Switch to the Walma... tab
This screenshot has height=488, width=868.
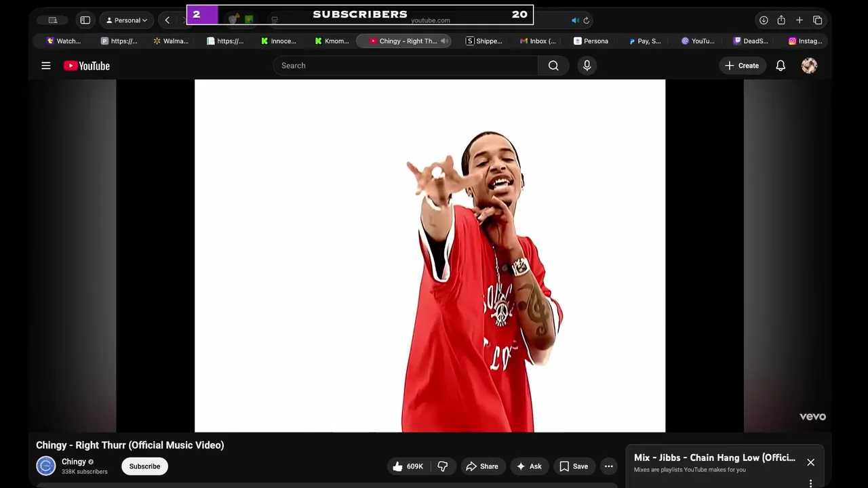click(x=171, y=41)
